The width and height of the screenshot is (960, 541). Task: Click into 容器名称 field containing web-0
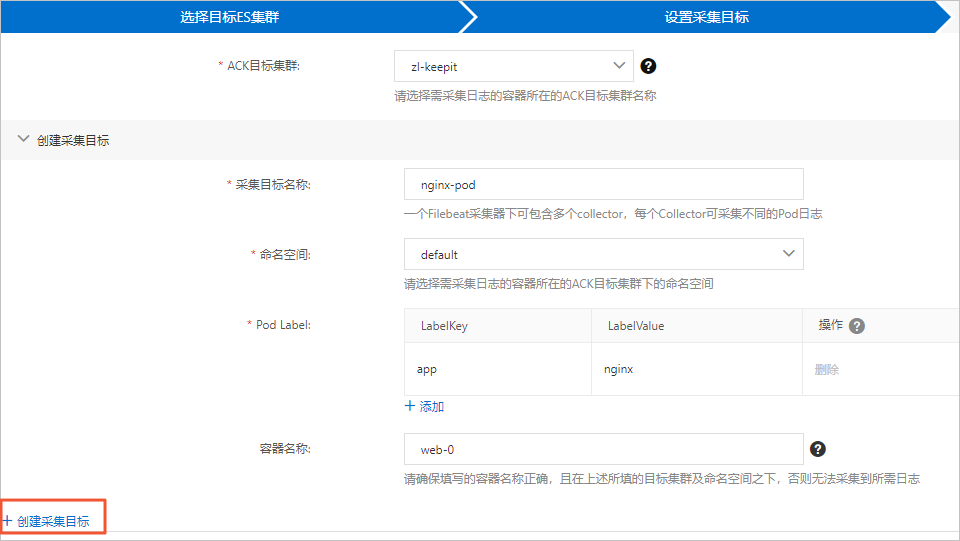click(x=604, y=449)
